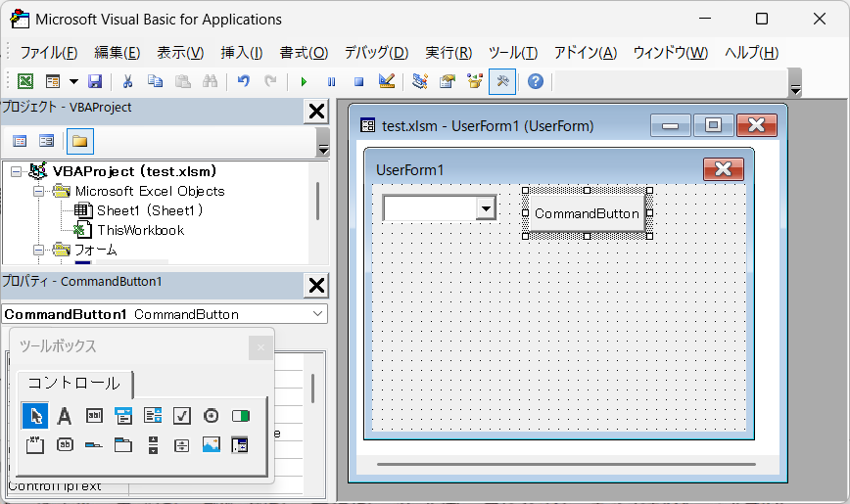Click View Object icon in project panel

click(47, 142)
